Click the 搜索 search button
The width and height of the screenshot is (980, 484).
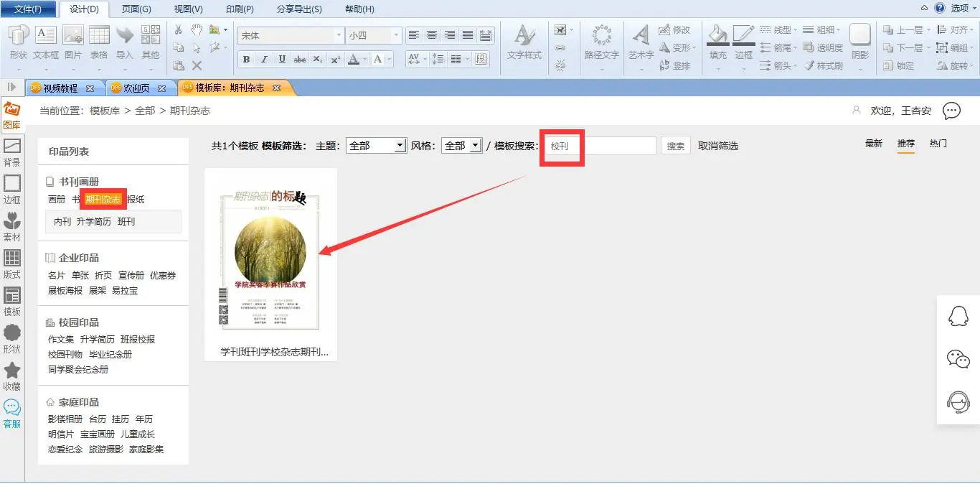point(676,146)
